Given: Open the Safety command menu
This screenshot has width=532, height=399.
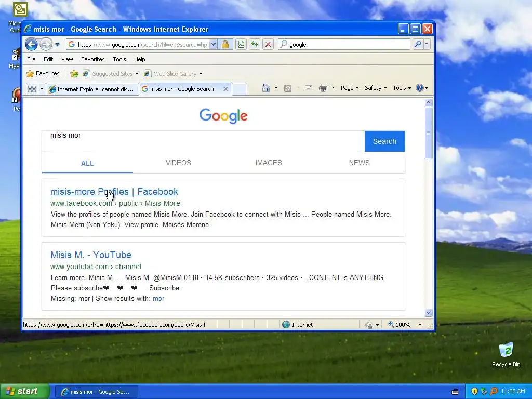Looking at the screenshot, I should (x=376, y=88).
